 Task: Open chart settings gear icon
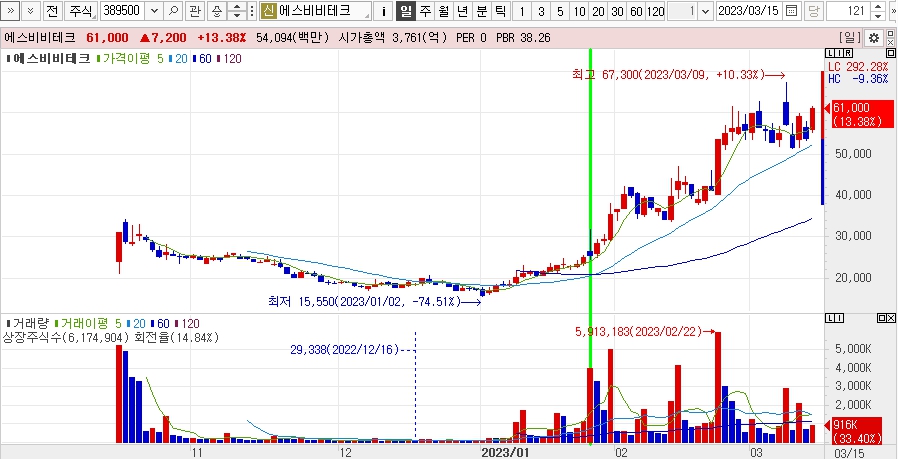[874, 38]
